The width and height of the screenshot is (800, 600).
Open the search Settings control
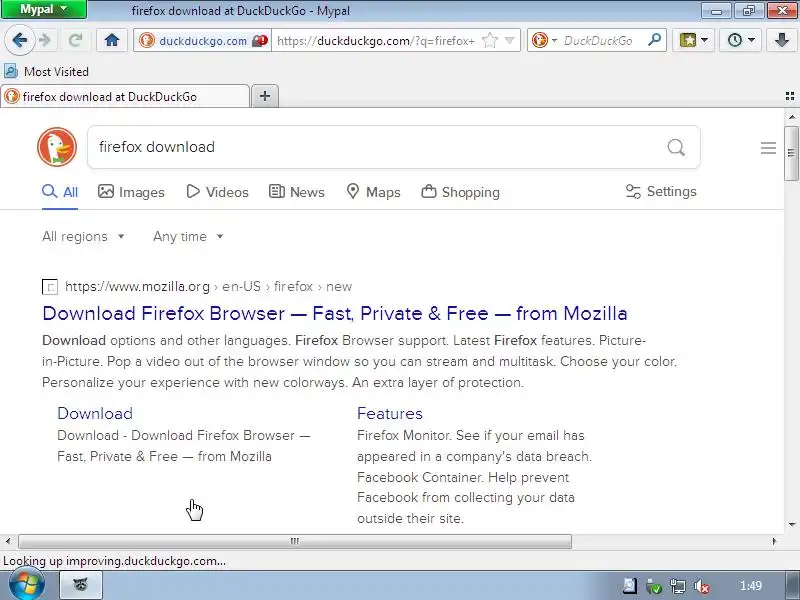coord(661,191)
